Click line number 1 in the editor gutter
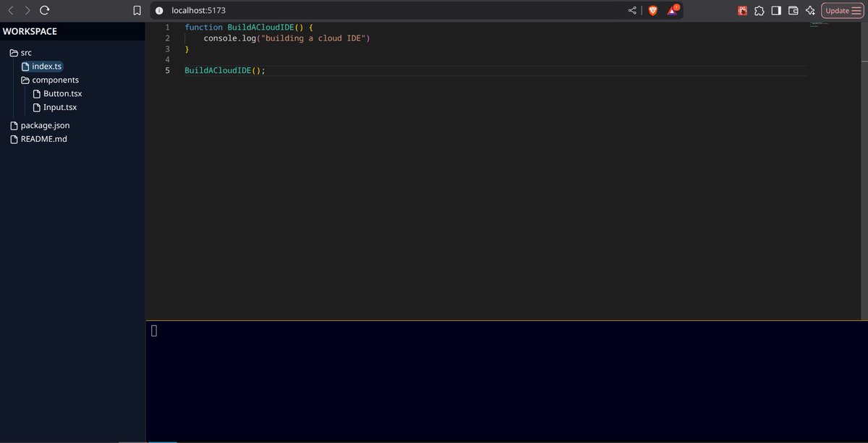Viewport: 868px width, 443px height. pyautogui.click(x=167, y=27)
